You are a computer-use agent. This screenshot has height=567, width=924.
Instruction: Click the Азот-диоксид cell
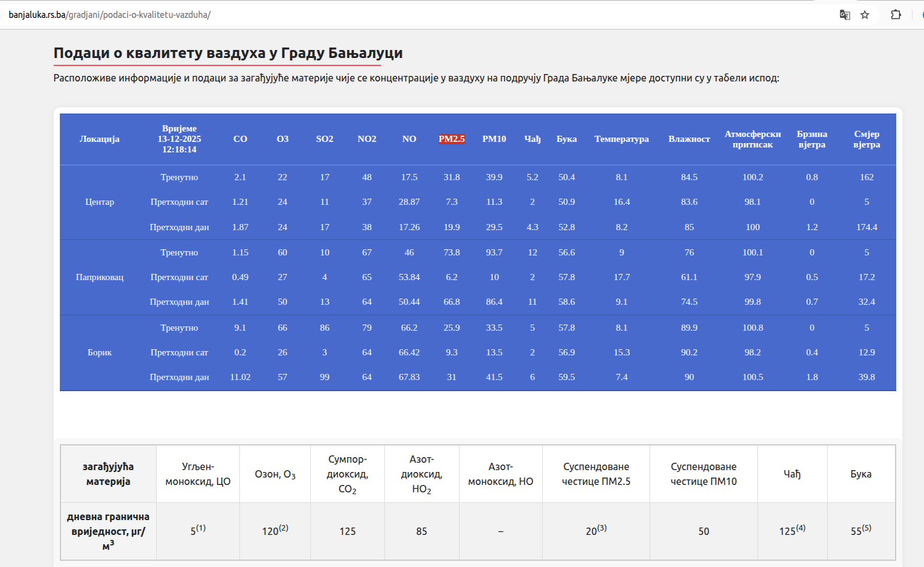422,474
